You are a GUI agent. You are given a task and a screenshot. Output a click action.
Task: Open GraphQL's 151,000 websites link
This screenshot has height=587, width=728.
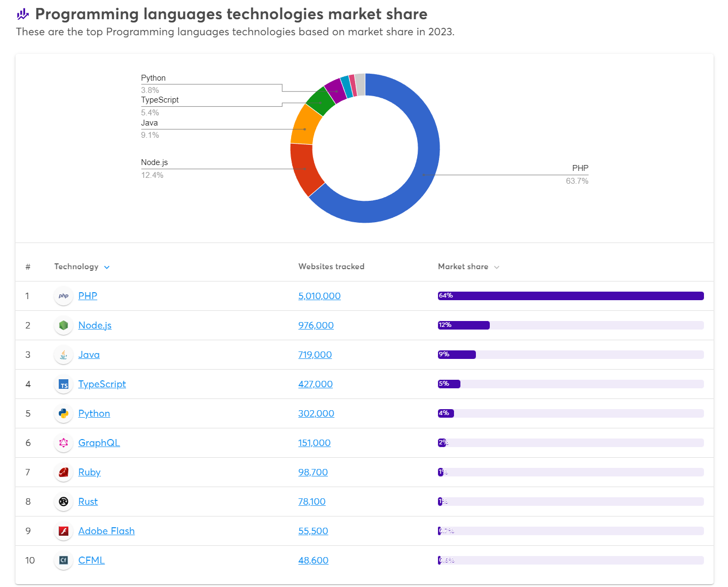tap(314, 443)
